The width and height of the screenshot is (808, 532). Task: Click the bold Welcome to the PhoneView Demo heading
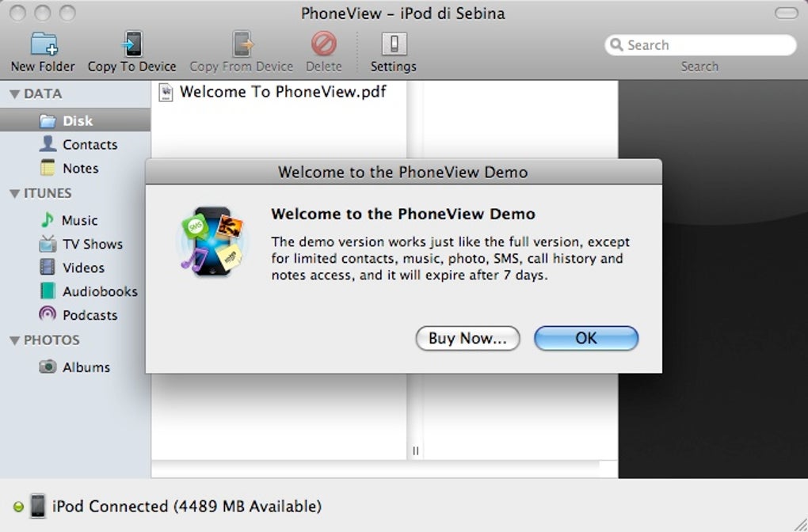(x=403, y=214)
